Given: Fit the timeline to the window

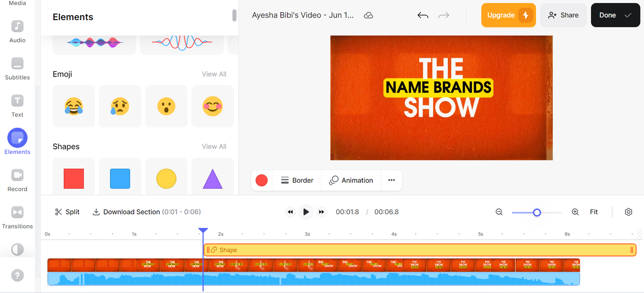Looking at the screenshot, I should point(594,212).
